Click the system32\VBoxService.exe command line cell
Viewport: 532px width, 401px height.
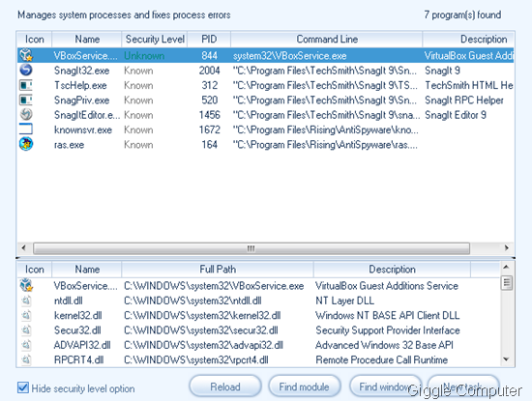coord(290,56)
